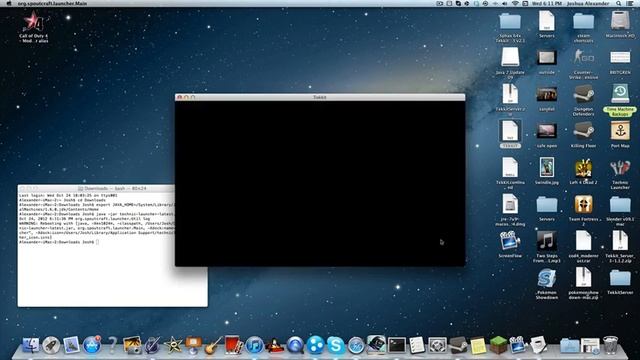Select ScreenFlow desktop icon
Viewport: 640px width, 360px height.
click(x=510, y=244)
